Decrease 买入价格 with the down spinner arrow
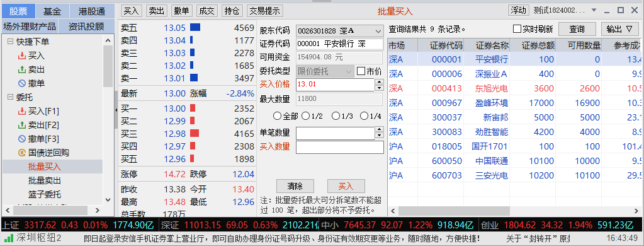The width and height of the screenshot is (644, 246). pos(380,88)
